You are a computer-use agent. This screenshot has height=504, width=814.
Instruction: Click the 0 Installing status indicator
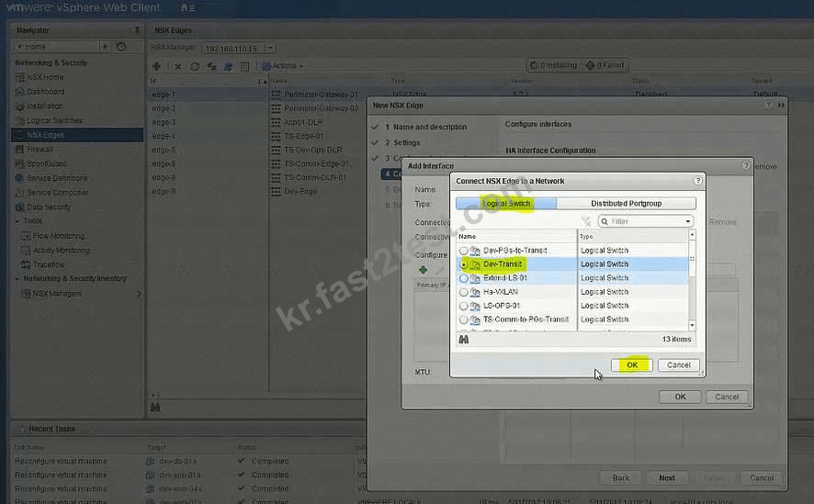tap(553, 65)
